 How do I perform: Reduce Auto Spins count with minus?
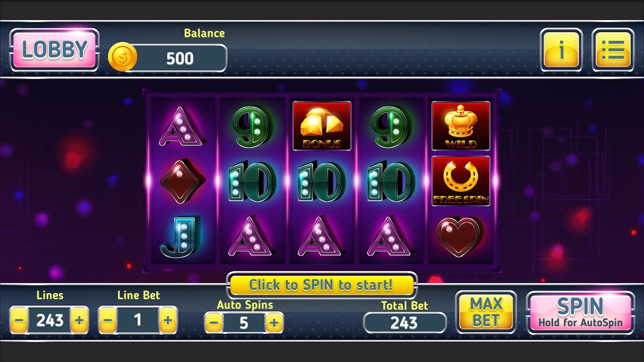point(214,323)
